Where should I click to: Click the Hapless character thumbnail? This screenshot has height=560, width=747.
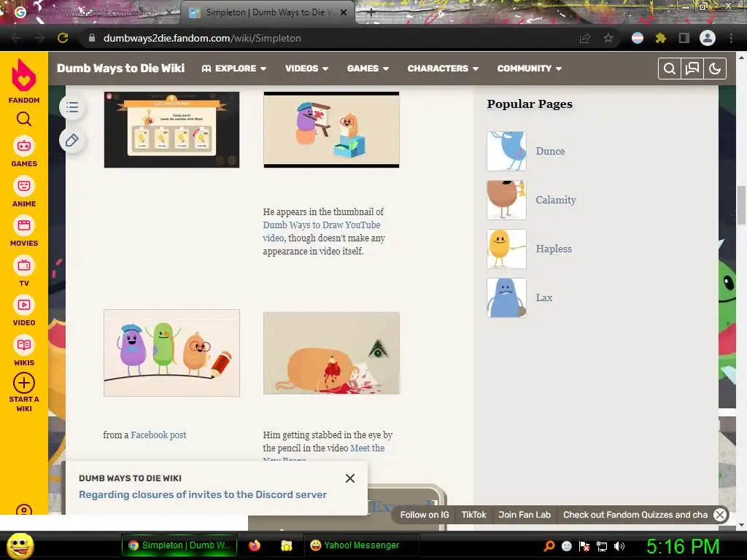tap(506, 249)
